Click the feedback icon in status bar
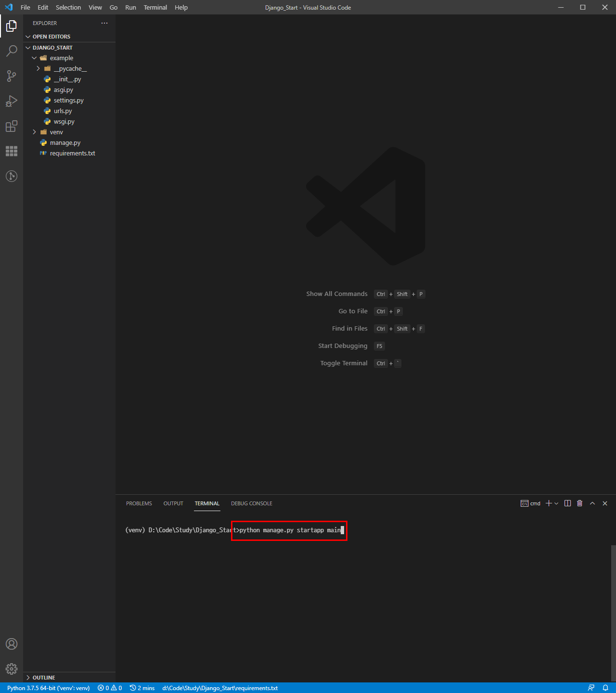Viewport: 616px width, 693px height. pyautogui.click(x=591, y=688)
